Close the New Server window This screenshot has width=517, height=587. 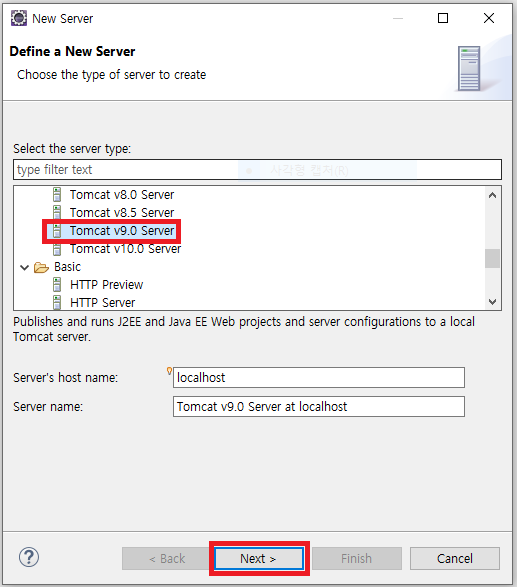[x=489, y=18]
